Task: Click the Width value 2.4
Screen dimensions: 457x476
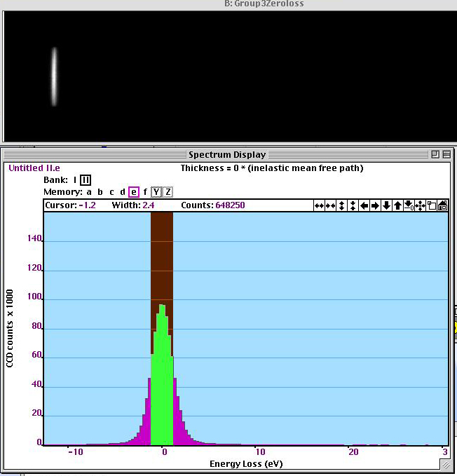Action: [149, 205]
